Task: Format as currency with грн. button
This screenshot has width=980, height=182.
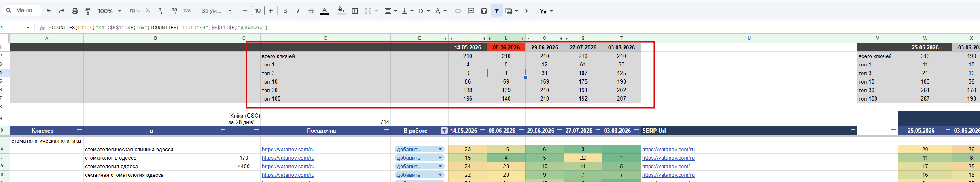Action: coord(134,11)
